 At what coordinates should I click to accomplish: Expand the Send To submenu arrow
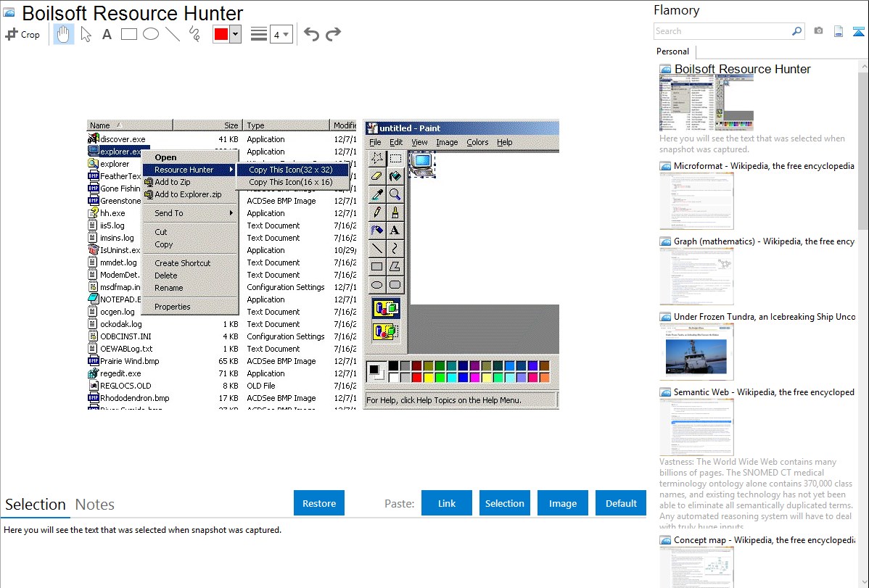tap(231, 213)
